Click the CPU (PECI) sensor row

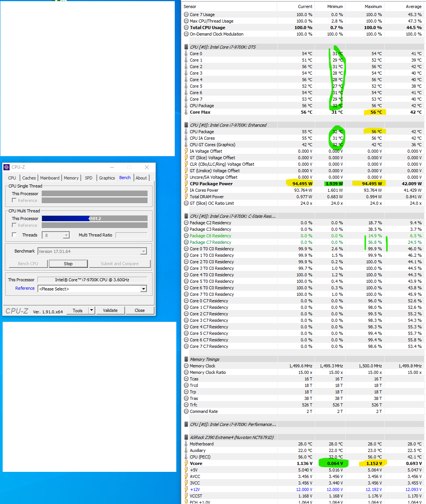coord(304,457)
